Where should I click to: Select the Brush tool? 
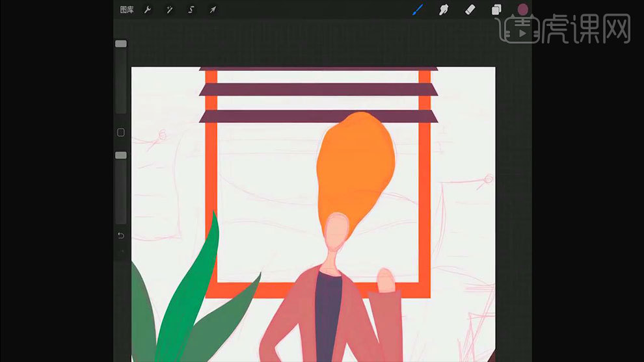click(417, 10)
